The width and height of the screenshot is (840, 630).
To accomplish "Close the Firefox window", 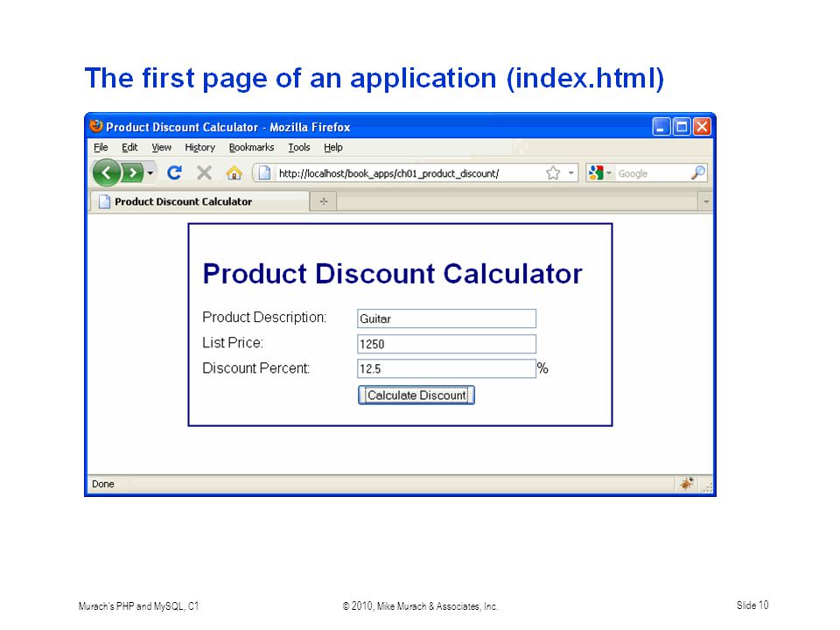I will click(702, 127).
